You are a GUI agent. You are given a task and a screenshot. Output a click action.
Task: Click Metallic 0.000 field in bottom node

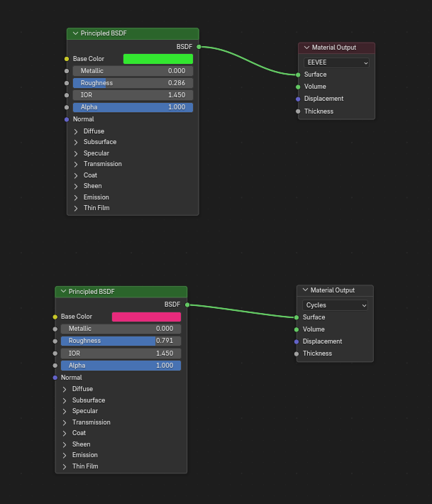point(121,329)
